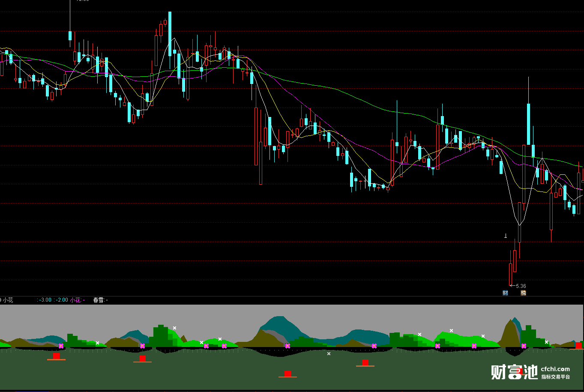Image resolution: width=584 pixels, height=392 pixels.
Task: Click the blue 财 info marker
Action: click(x=505, y=293)
